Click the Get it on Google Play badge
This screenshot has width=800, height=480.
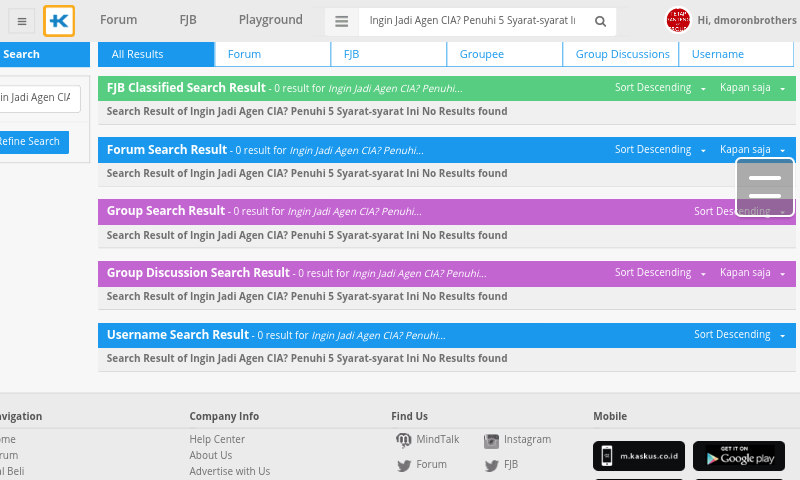(x=739, y=456)
